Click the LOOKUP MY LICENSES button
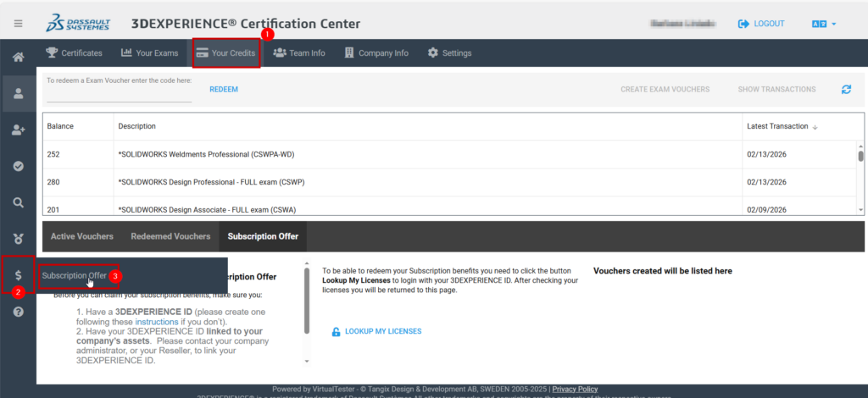 click(376, 331)
